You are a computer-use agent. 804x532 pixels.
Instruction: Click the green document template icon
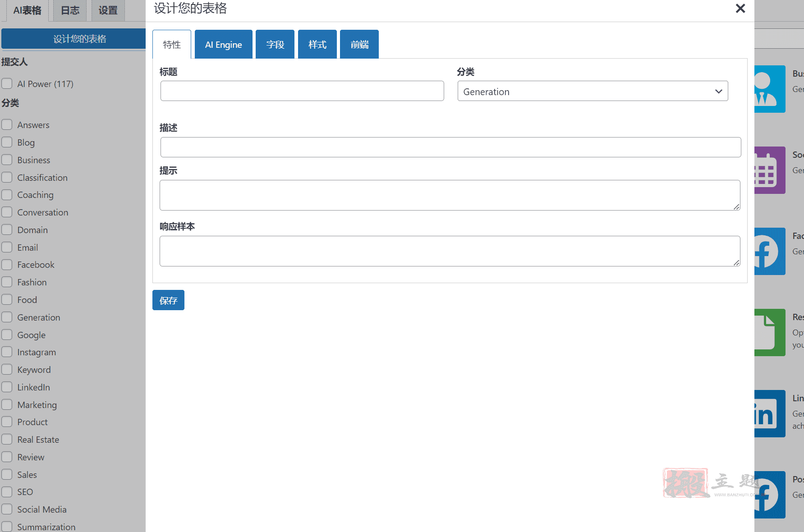pos(770,332)
